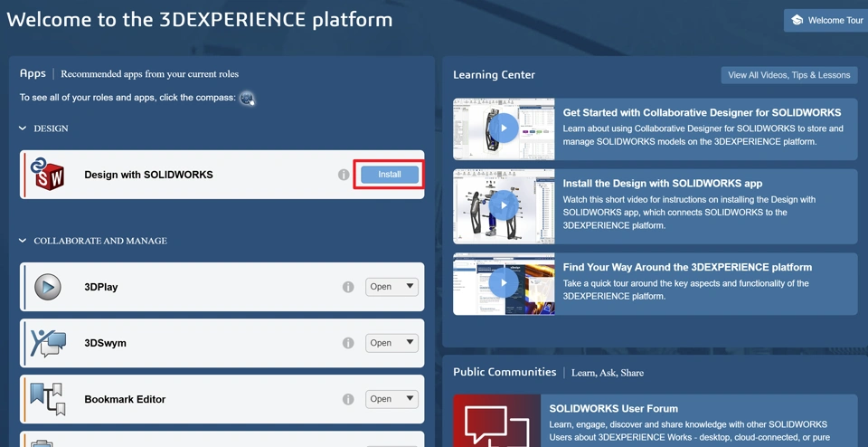
Task: View All Videos, Tips & Lessons
Action: coord(788,75)
